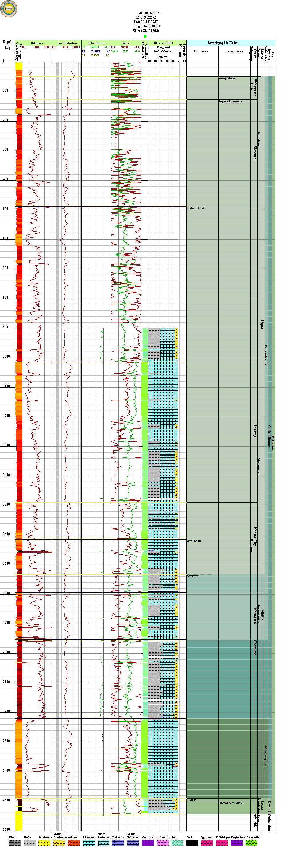This screenshot has height=868, width=290.
Task: Click the Igneous legend pattern
Action: [x=207, y=843]
